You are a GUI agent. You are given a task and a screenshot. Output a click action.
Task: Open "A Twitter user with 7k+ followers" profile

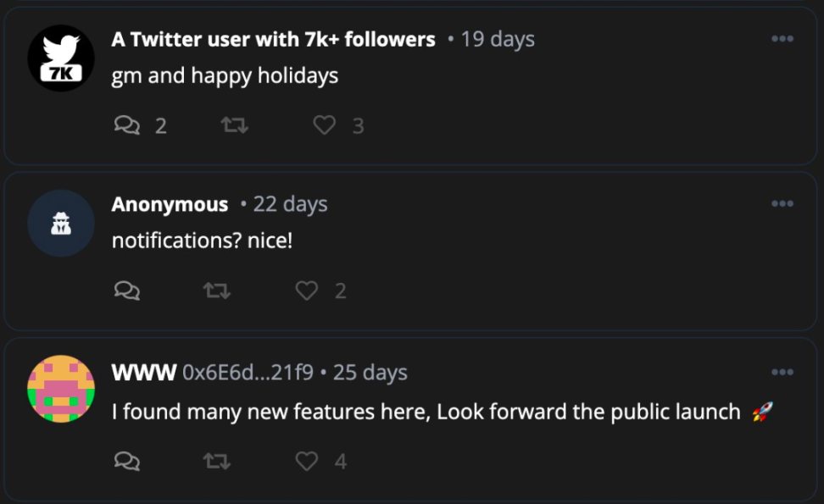273,39
